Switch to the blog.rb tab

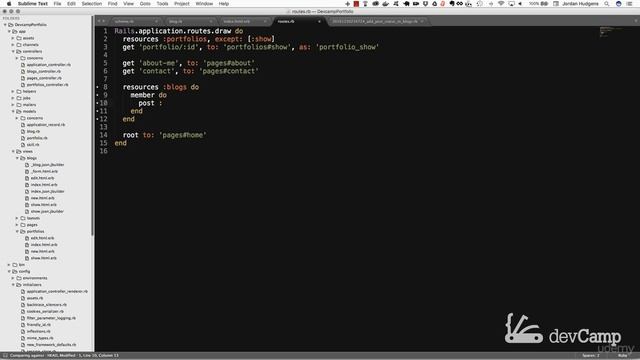click(x=176, y=21)
